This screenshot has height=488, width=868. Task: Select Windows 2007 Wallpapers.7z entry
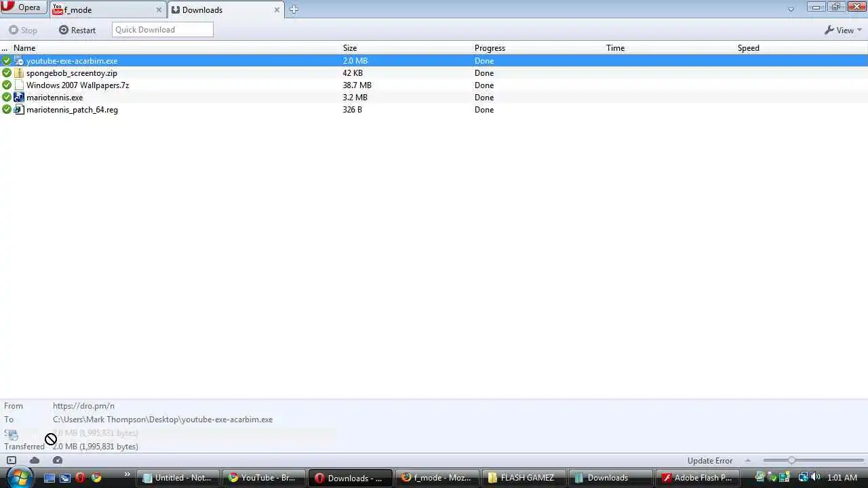434,85
